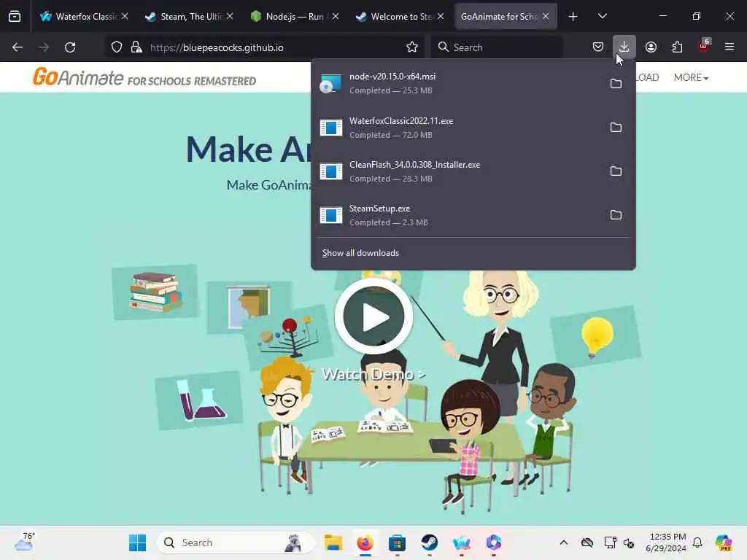Go back one page
The height and width of the screenshot is (560, 747).
18,47
